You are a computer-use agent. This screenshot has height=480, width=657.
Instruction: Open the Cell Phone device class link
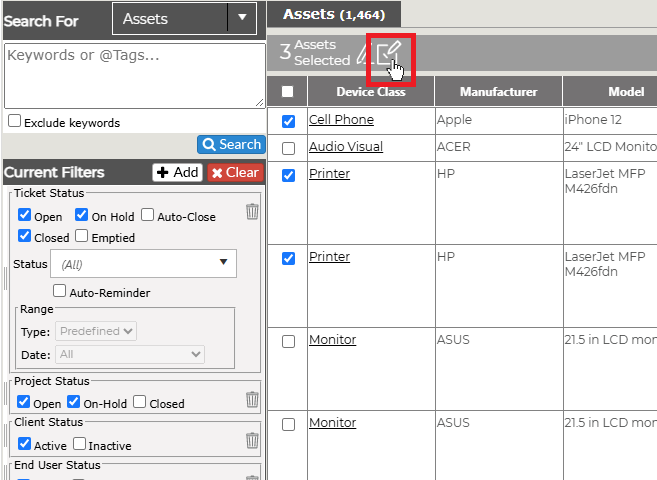pos(341,120)
